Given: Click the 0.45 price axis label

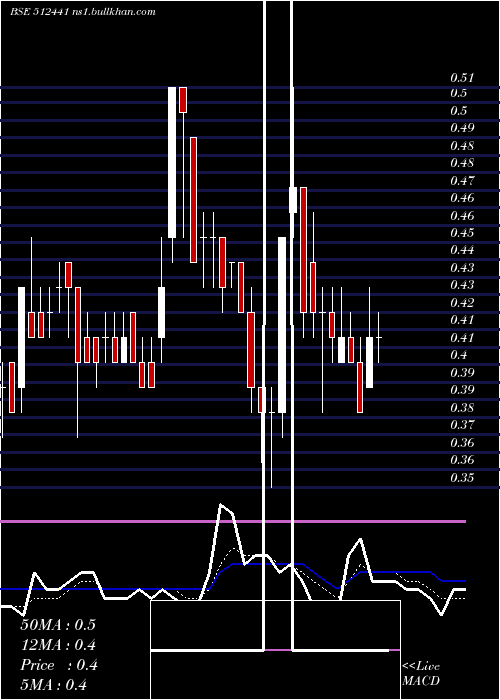Looking at the screenshot, I should pos(462,233).
